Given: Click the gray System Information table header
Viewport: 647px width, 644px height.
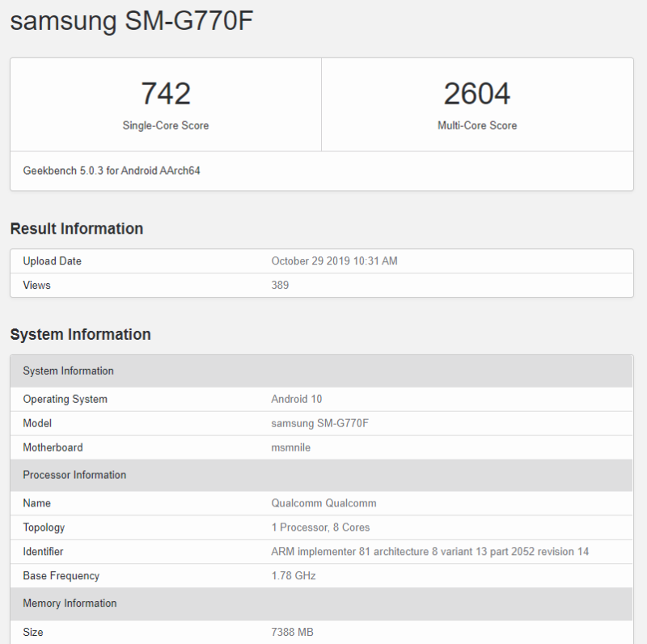Looking at the screenshot, I should click(69, 371).
